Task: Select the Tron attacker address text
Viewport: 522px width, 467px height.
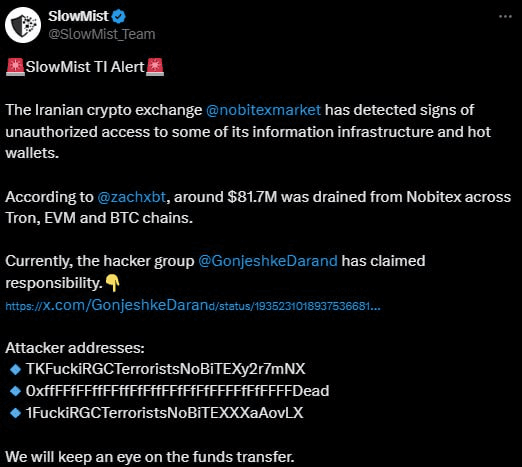Action: [x=166, y=369]
